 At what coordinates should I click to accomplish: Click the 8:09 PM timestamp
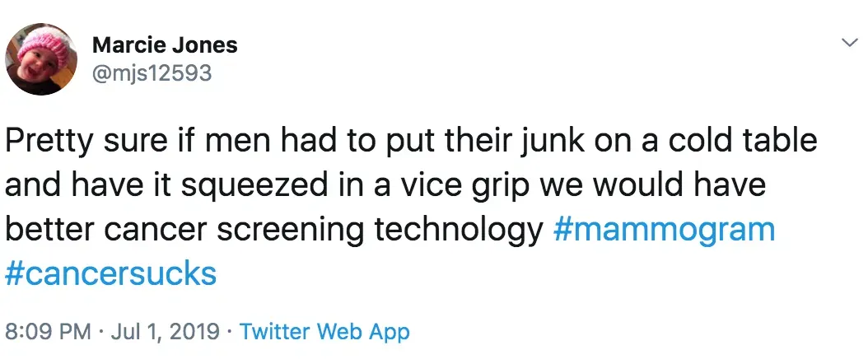tap(47, 332)
